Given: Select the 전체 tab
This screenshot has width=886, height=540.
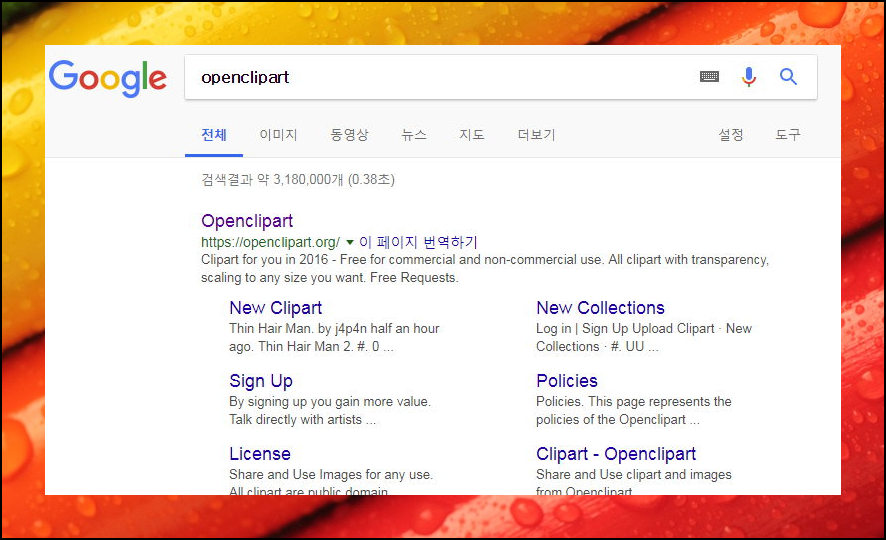Looking at the screenshot, I should pos(214,134).
